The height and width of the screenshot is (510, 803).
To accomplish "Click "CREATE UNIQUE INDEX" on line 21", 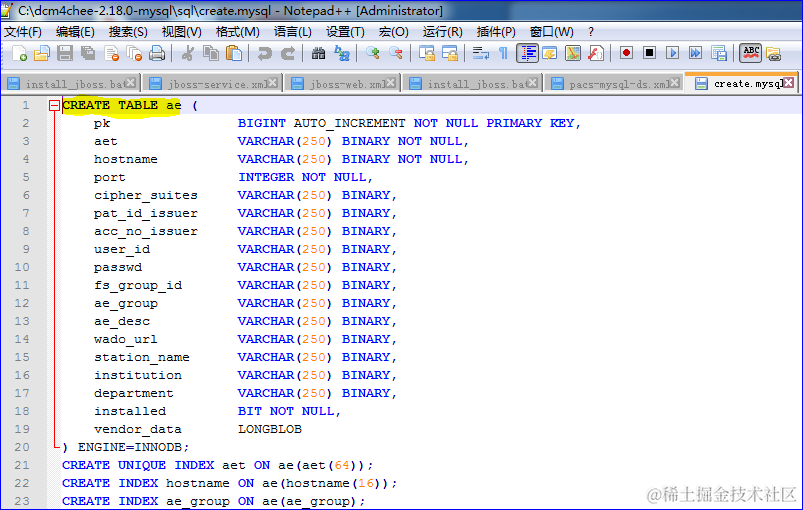I will pyautogui.click(x=138, y=465).
